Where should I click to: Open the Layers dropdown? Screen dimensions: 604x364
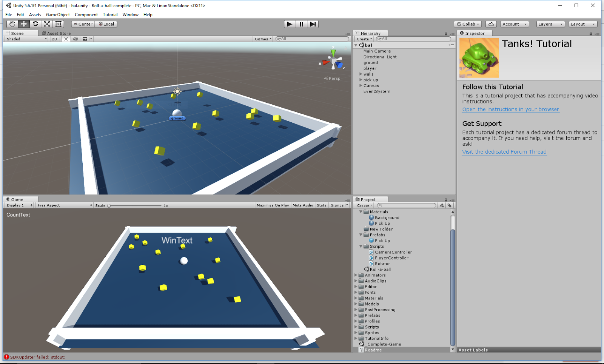click(550, 24)
